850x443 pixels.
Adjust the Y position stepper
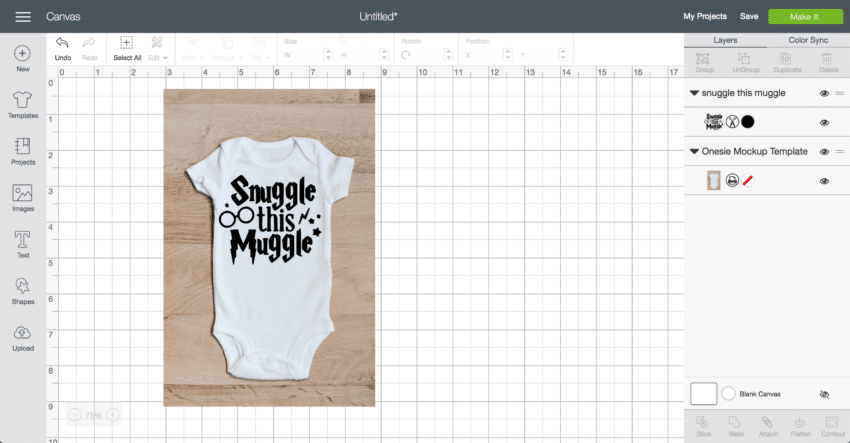pos(563,55)
